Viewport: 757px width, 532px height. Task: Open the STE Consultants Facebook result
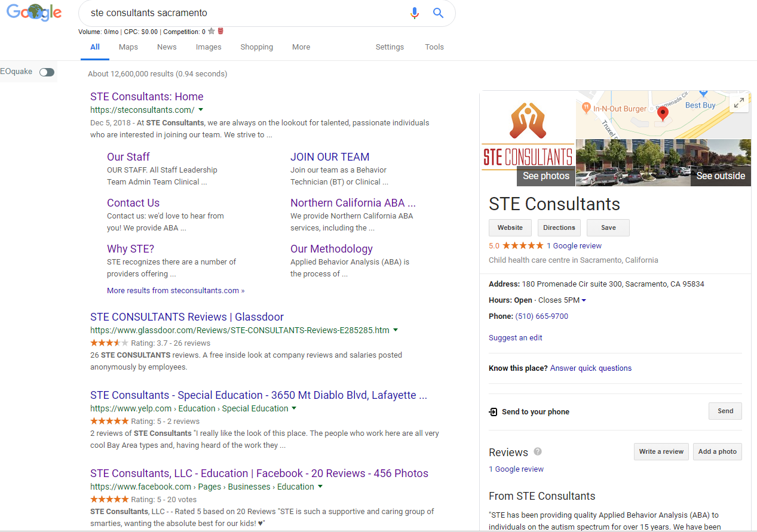point(259,473)
